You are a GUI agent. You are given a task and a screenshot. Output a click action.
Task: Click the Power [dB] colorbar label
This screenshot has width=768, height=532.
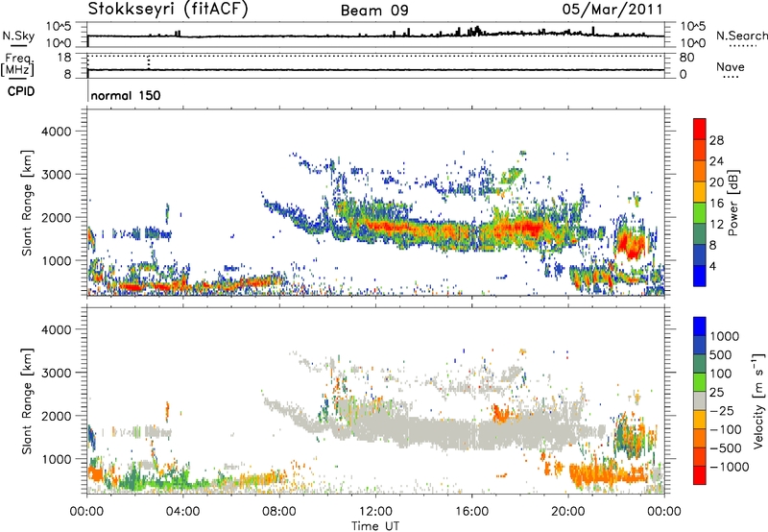(732, 203)
